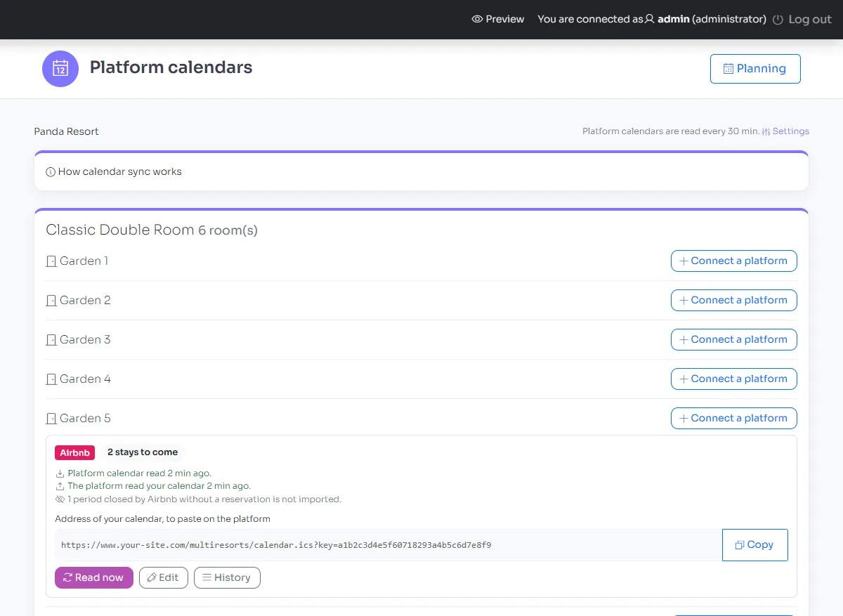The width and height of the screenshot is (843, 616).
Task: Open the Planning page
Action: click(755, 69)
